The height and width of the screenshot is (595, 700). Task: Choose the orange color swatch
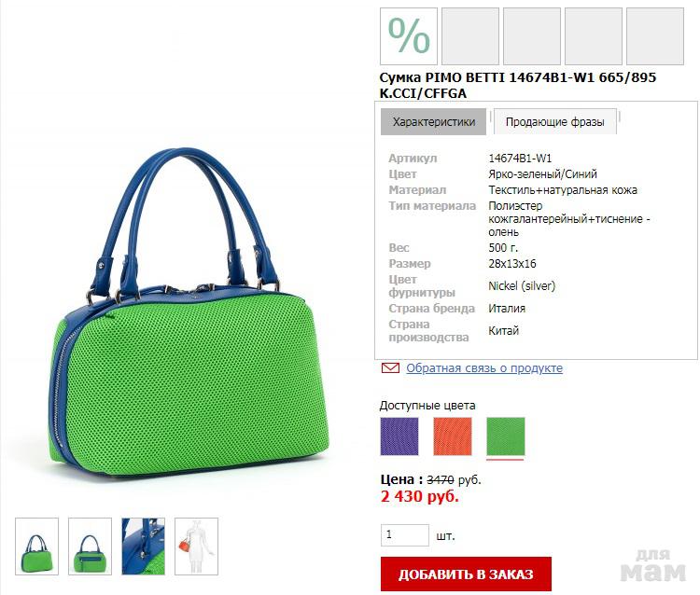click(x=453, y=436)
